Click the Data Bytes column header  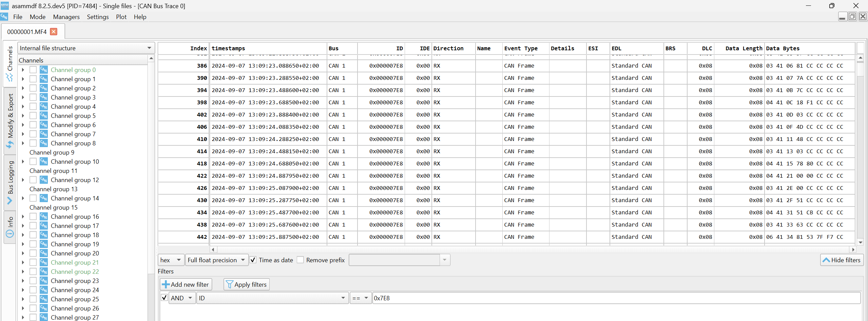(x=809, y=48)
